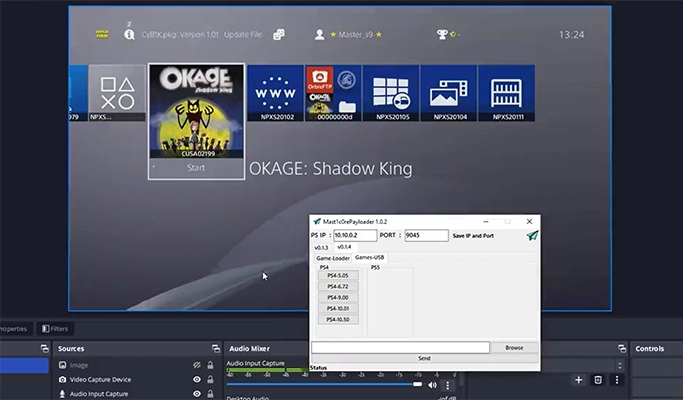Open the NPXS20105 grid tile
Screen dimensions: 683x400
[x=391, y=93]
